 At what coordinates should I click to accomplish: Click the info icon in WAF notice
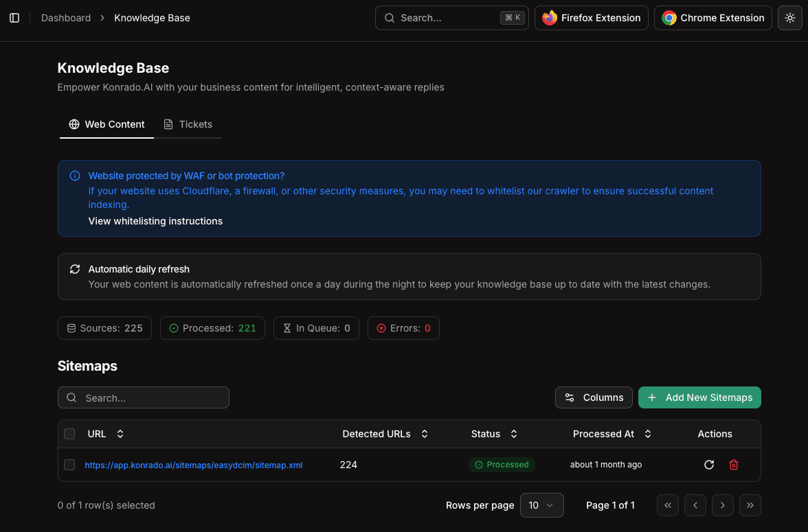click(x=75, y=176)
